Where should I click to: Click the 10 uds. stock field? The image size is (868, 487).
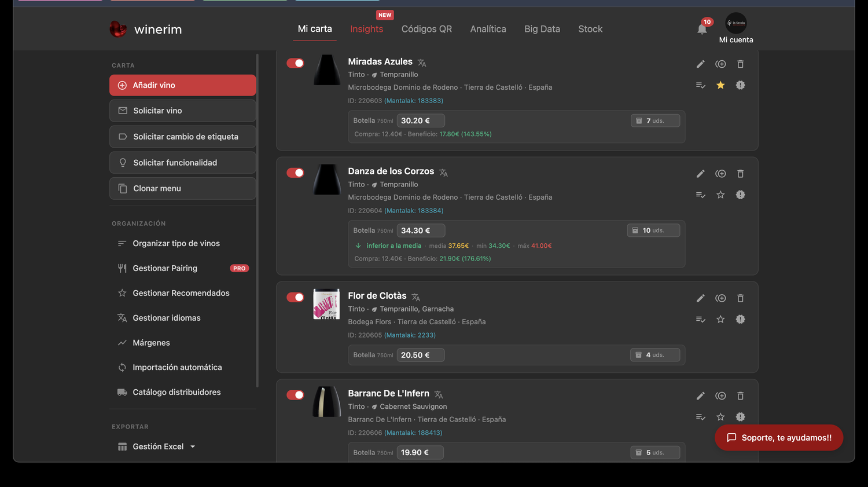pos(653,230)
